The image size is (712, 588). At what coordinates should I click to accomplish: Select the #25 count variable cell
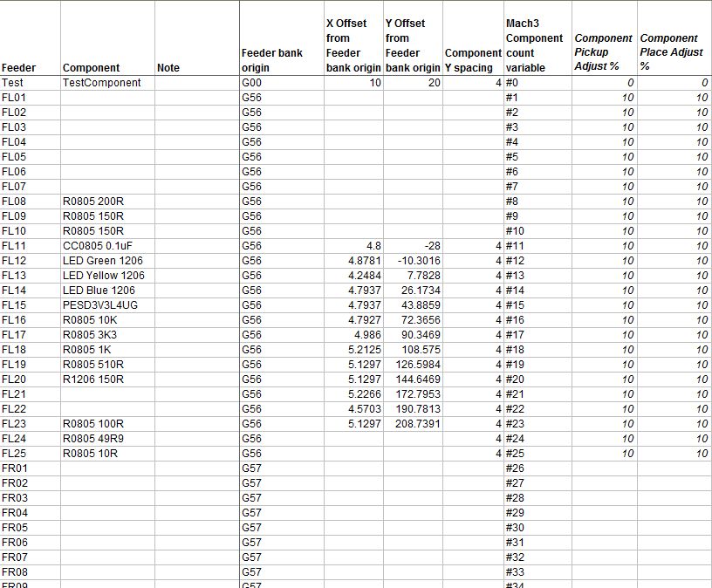click(x=513, y=454)
